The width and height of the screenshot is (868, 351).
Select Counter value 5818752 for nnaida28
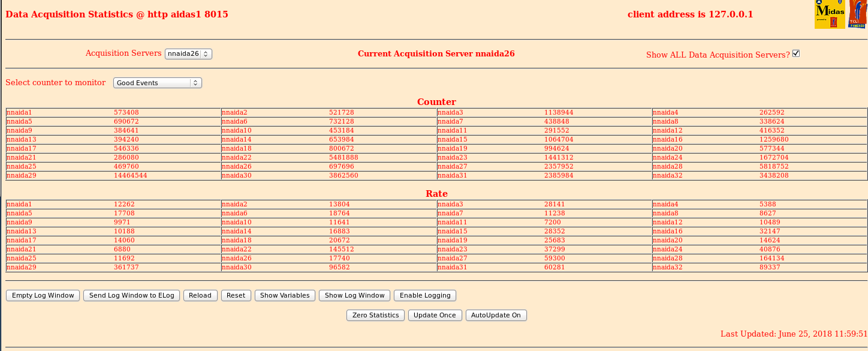pos(774,166)
